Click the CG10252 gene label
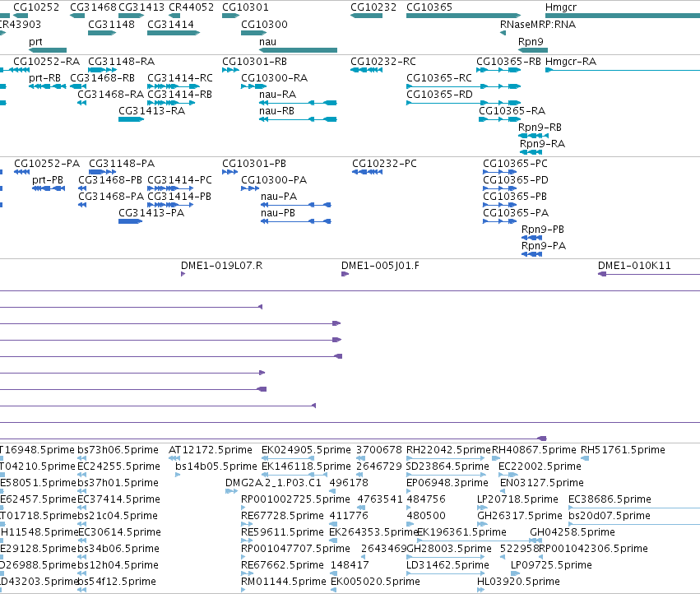Screen dimensions: 700x594 [36, 7]
